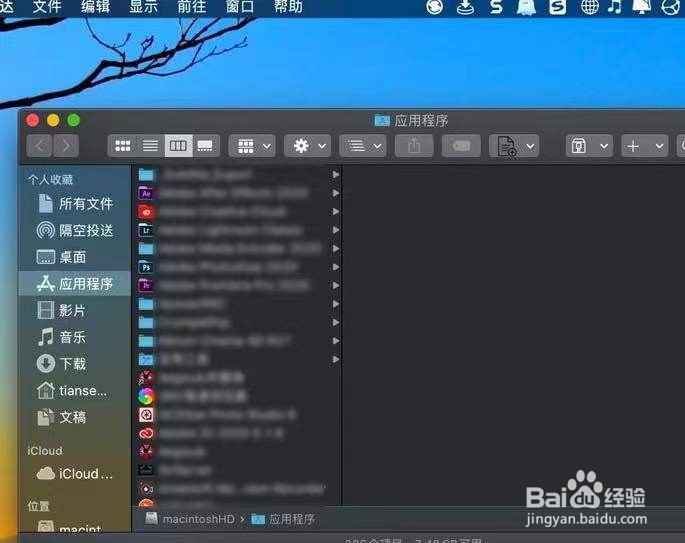Viewport: 685px width, 543px height.
Task: Open the sort lines dropdown in toolbar
Action: pos(364,145)
